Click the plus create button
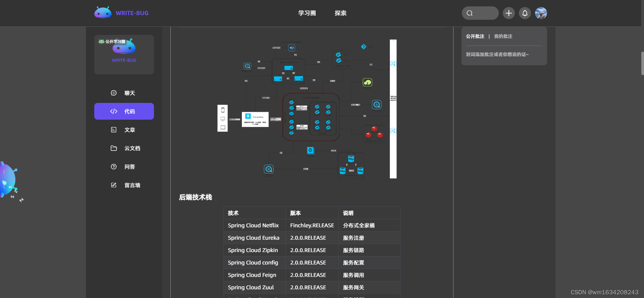 click(509, 13)
